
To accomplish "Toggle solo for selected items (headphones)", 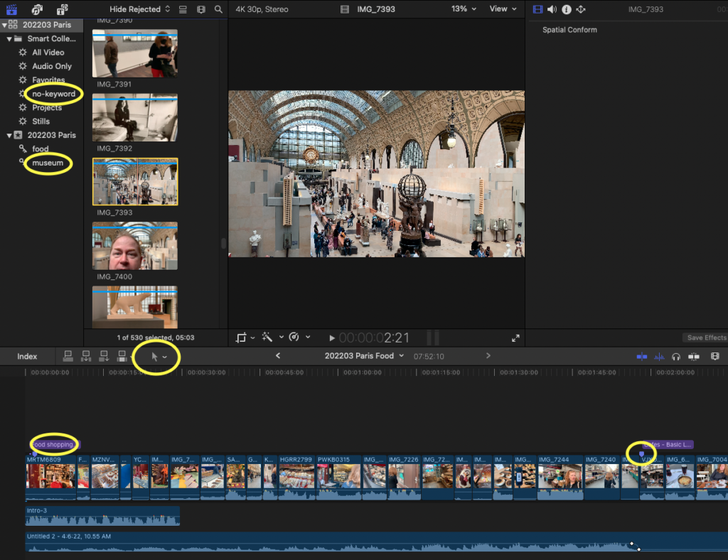I will [x=676, y=356].
